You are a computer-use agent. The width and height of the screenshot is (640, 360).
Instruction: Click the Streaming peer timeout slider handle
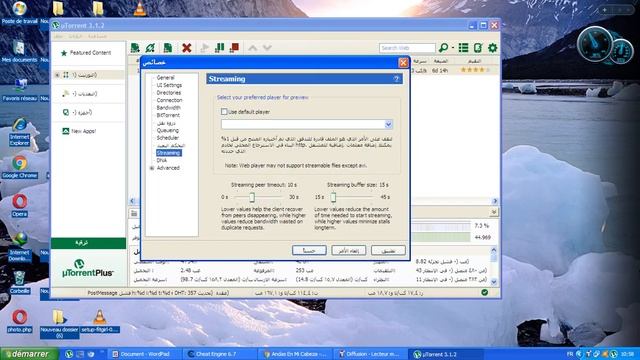[252, 198]
